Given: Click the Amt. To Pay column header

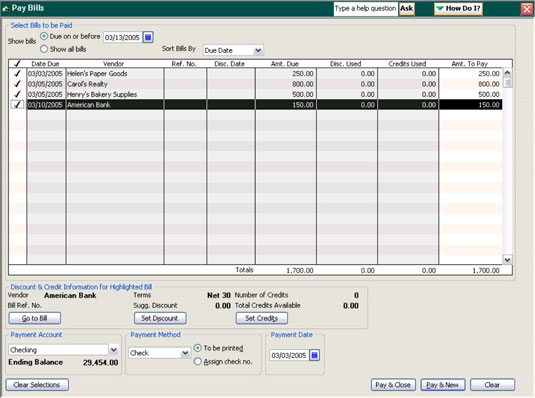Looking at the screenshot, I should (x=470, y=63).
